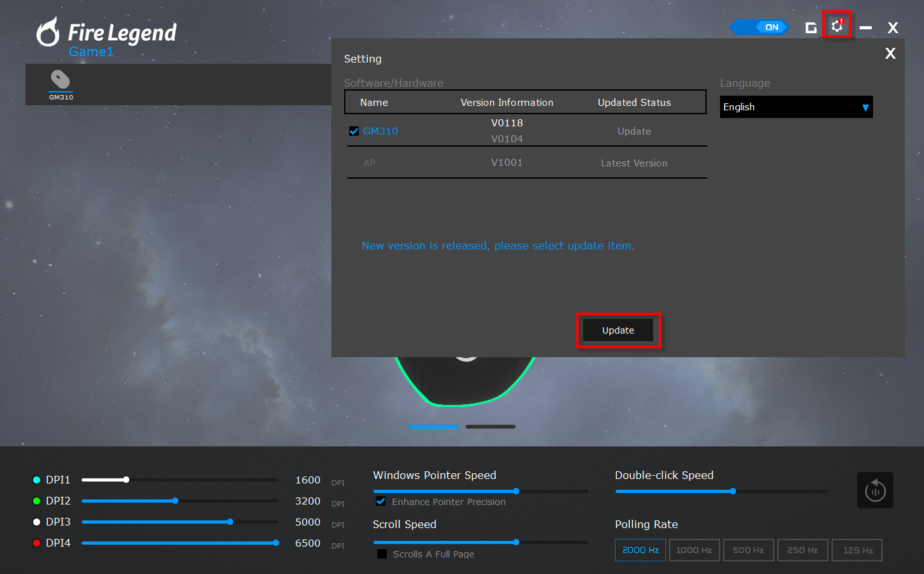
Task: Click the Name column header
Action: click(x=374, y=102)
